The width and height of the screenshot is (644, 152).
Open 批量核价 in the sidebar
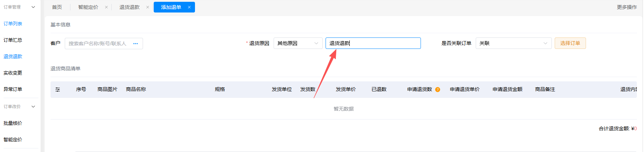(13, 123)
